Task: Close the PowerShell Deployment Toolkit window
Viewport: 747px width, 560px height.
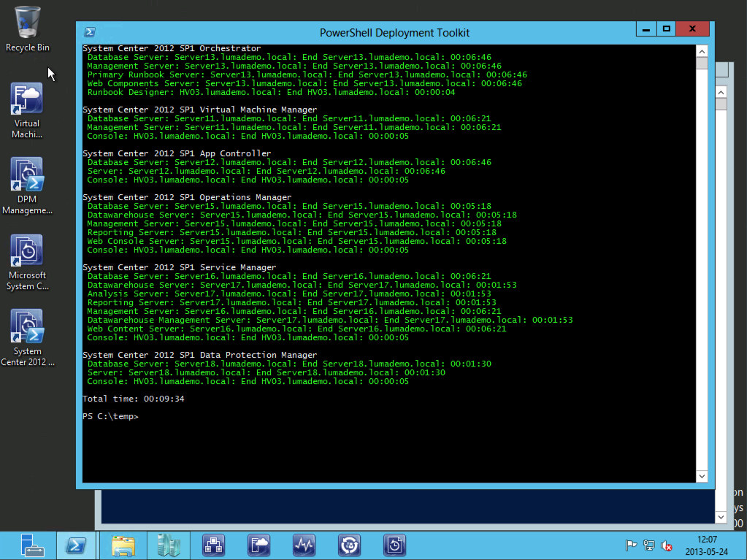Action: click(693, 29)
